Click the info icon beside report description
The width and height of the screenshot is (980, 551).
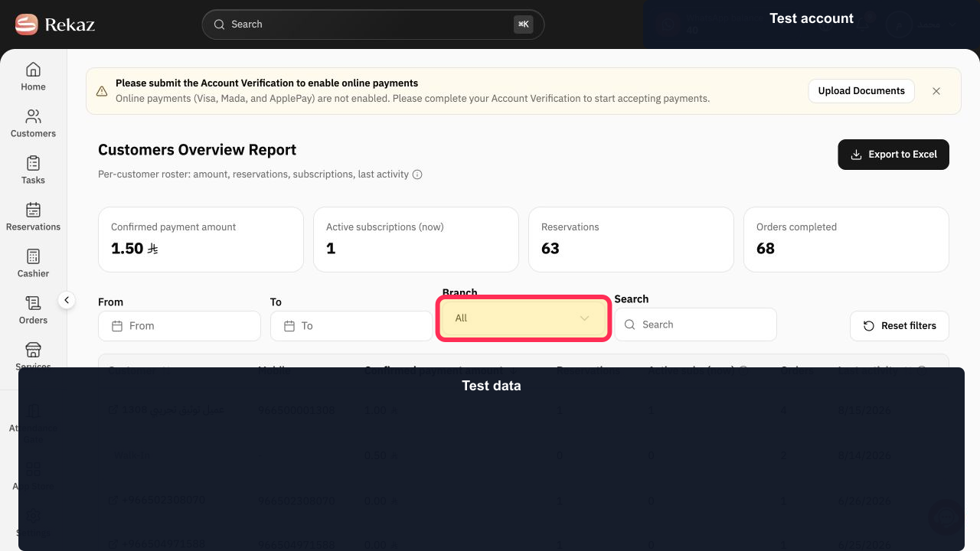pyautogui.click(x=417, y=174)
